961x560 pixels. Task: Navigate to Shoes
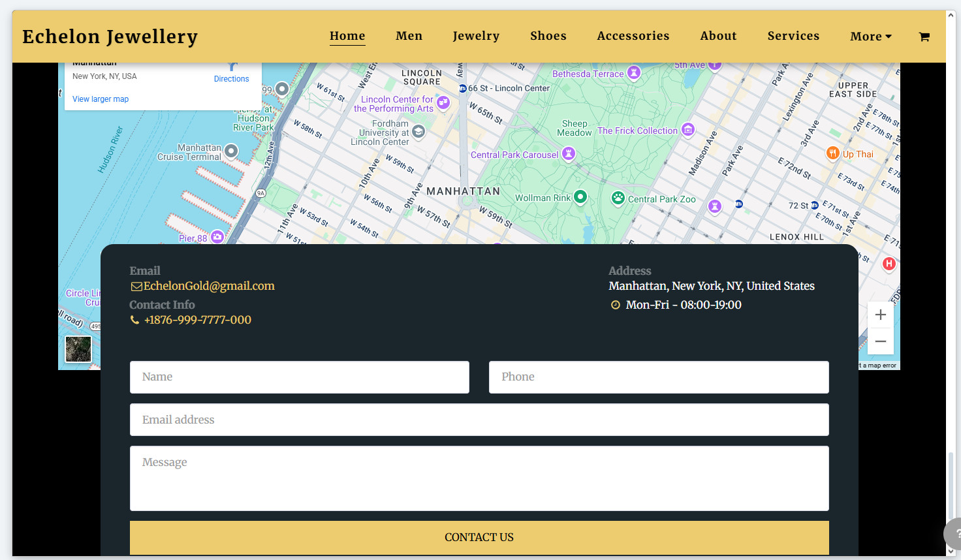pos(548,36)
